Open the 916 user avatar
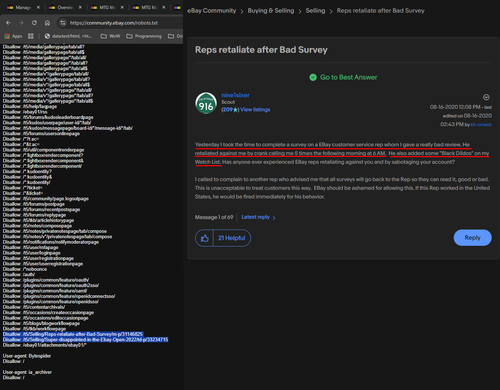This screenshot has height=390, width=500. coord(206,103)
